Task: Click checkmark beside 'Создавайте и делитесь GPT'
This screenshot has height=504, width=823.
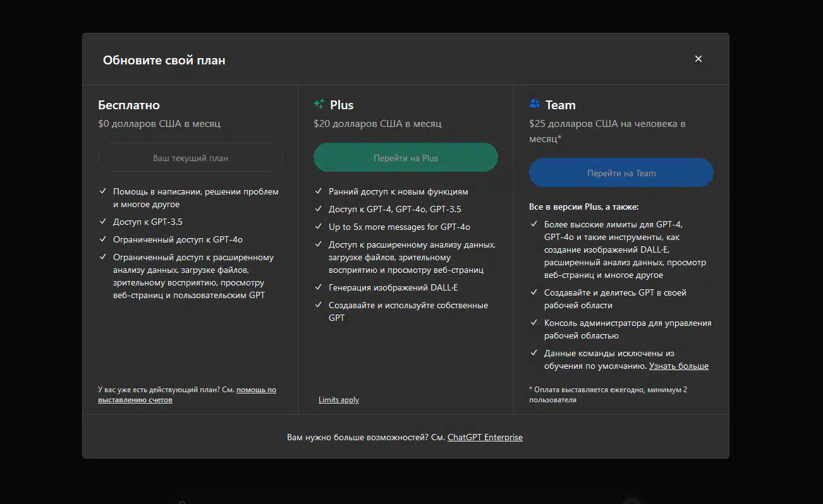Action: click(x=533, y=292)
